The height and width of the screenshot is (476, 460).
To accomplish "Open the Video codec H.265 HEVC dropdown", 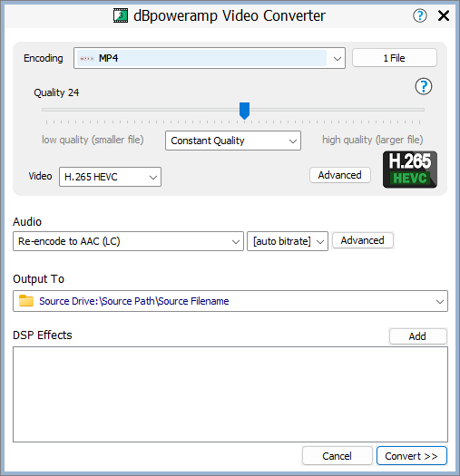I will pyautogui.click(x=110, y=177).
